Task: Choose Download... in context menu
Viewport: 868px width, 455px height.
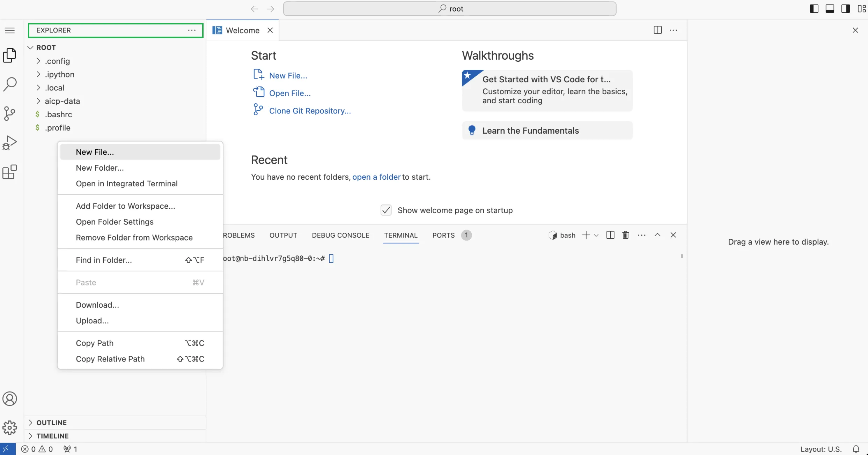Action: [x=140, y=305]
